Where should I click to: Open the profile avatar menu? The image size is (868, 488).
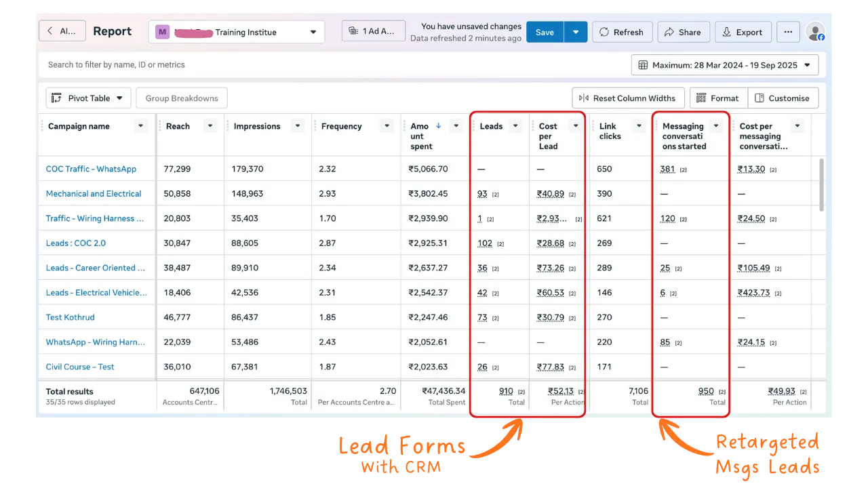point(814,32)
